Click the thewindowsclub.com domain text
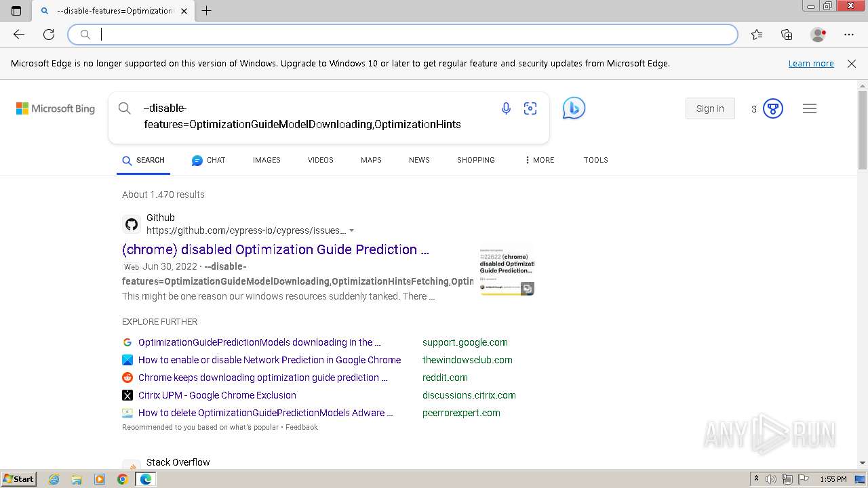This screenshot has width=868, height=488. (467, 360)
